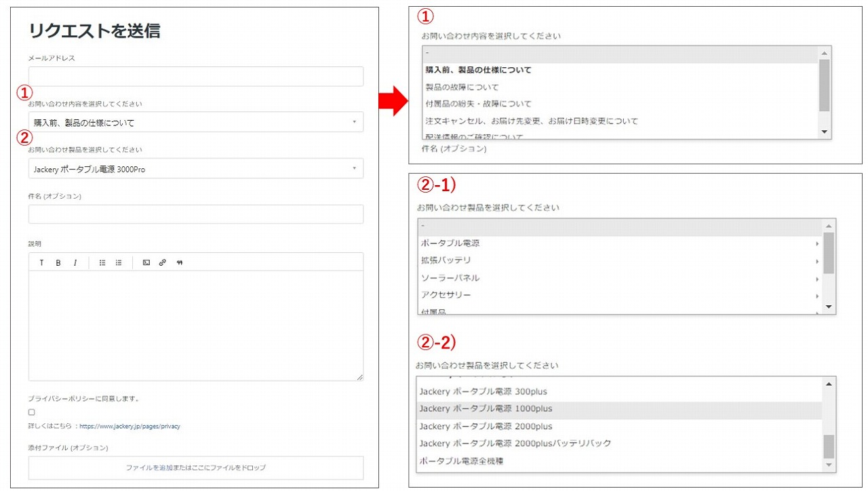868x491 pixels.
Task: Select the blank '-' option in list ①
Action: [x=620, y=53]
